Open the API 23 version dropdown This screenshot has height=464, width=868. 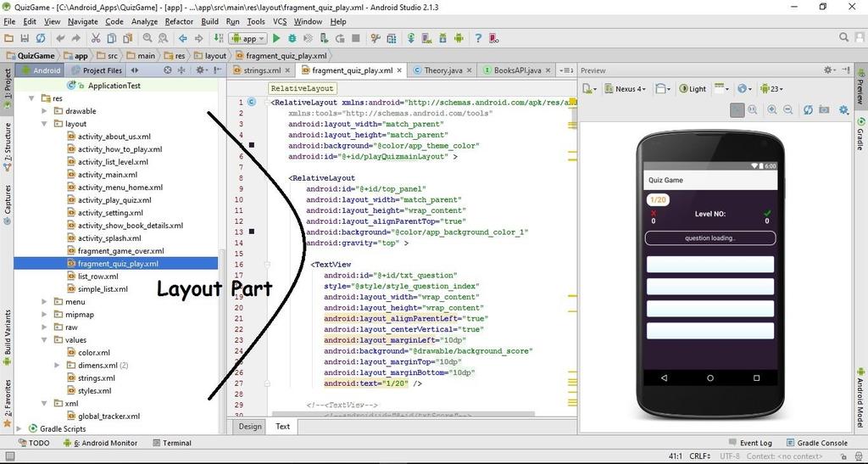[771, 88]
